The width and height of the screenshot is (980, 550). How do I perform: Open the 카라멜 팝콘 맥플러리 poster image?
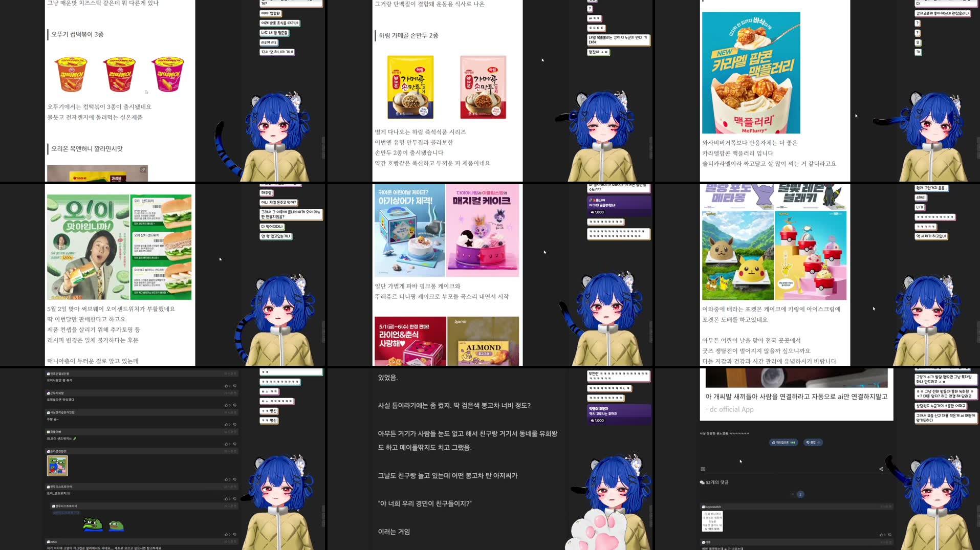[x=751, y=73]
